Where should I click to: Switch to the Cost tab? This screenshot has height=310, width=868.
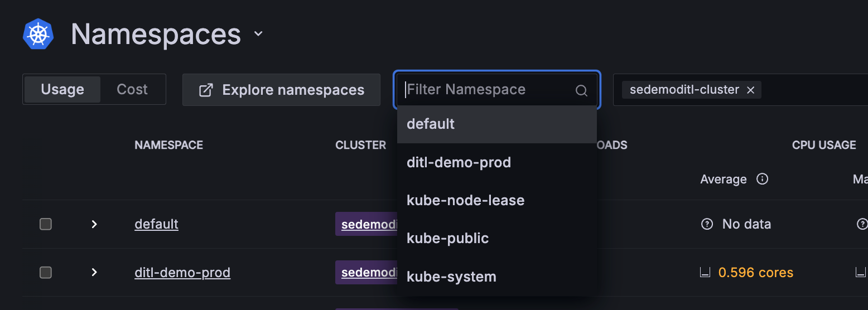pos(132,89)
